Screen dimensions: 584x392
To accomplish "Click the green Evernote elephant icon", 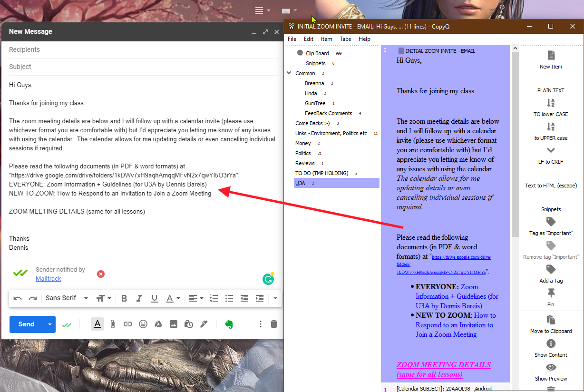I will pyautogui.click(x=229, y=324).
